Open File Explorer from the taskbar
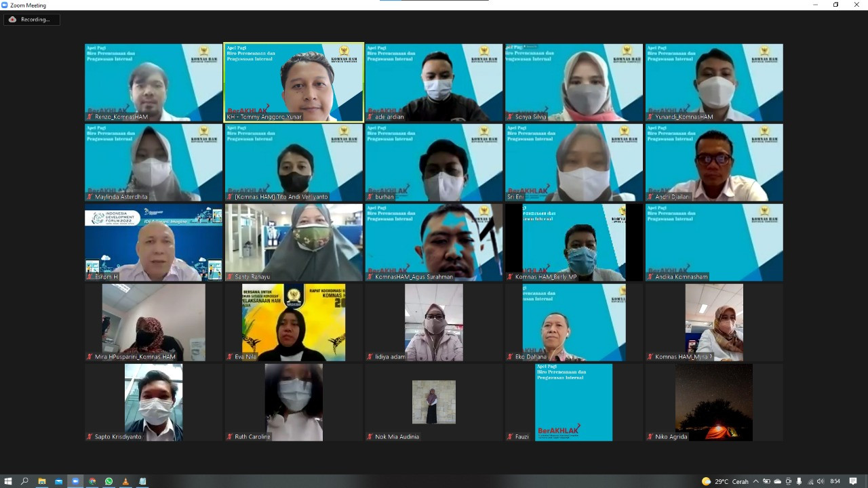Image resolution: width=868 pixels, height=488 pixels. (41, 481)
